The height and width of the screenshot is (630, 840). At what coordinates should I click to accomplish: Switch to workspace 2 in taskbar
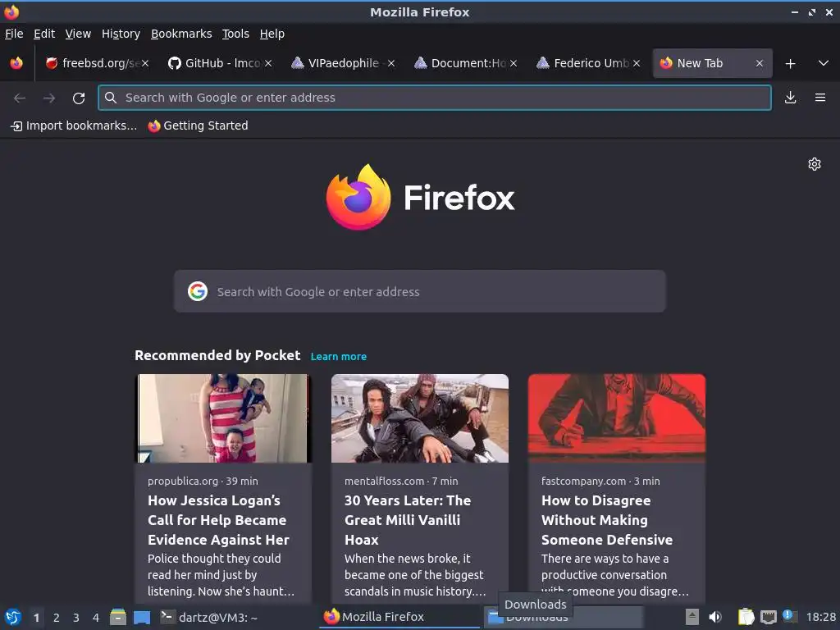[57, 618]
